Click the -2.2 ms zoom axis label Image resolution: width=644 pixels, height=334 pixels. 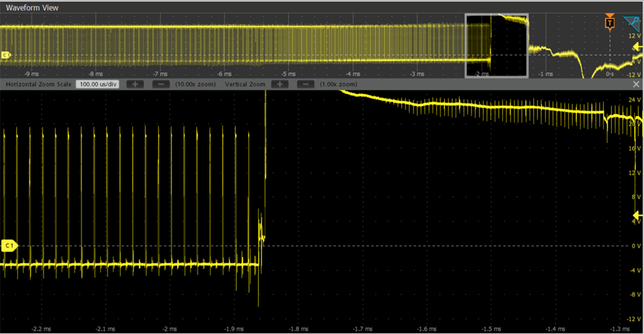(x=41, y=329)
